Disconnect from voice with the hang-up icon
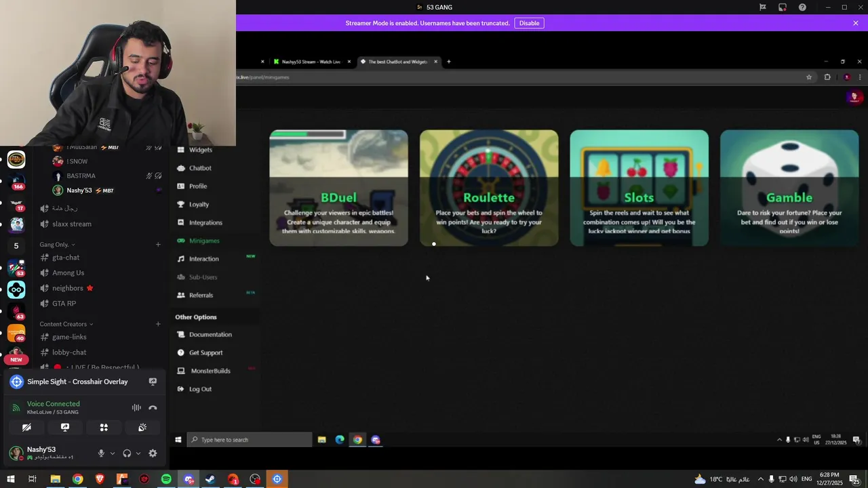Image resolution: width=868 pixels, height=488 pixels. 153,407
